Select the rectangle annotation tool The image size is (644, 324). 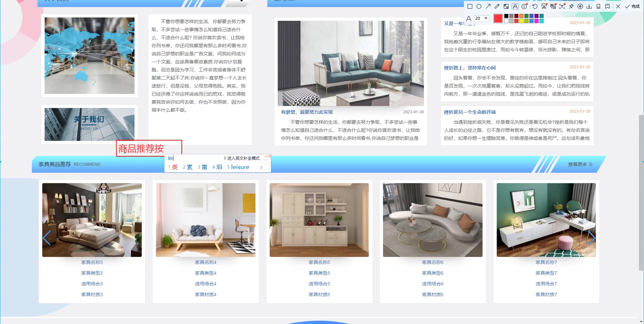click(470, 6)
